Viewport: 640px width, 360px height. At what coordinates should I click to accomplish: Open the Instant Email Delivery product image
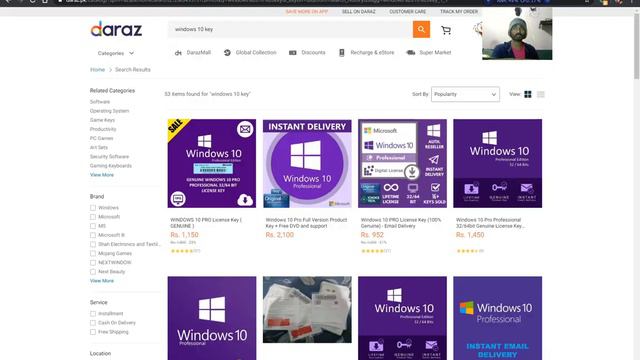tap(498, 318)
